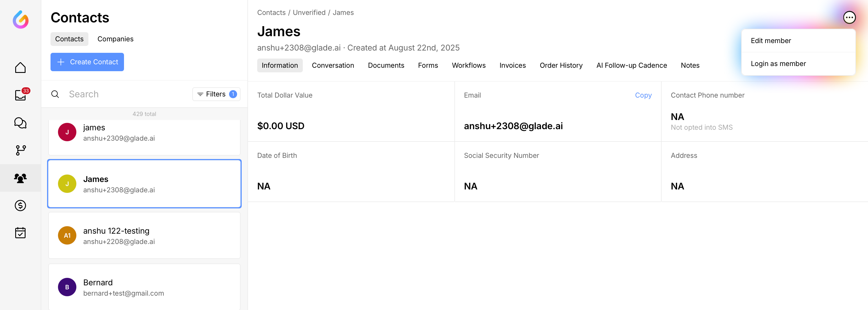Viewport: 868px width, 310px height.
Task: Focus the contacts Search field
Action: click(128, 94)
